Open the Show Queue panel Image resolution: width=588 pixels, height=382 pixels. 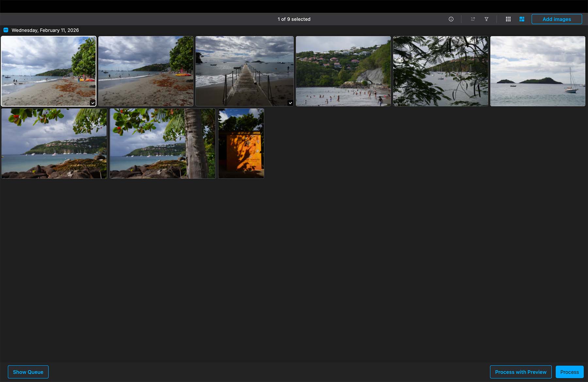click(28, 372)
